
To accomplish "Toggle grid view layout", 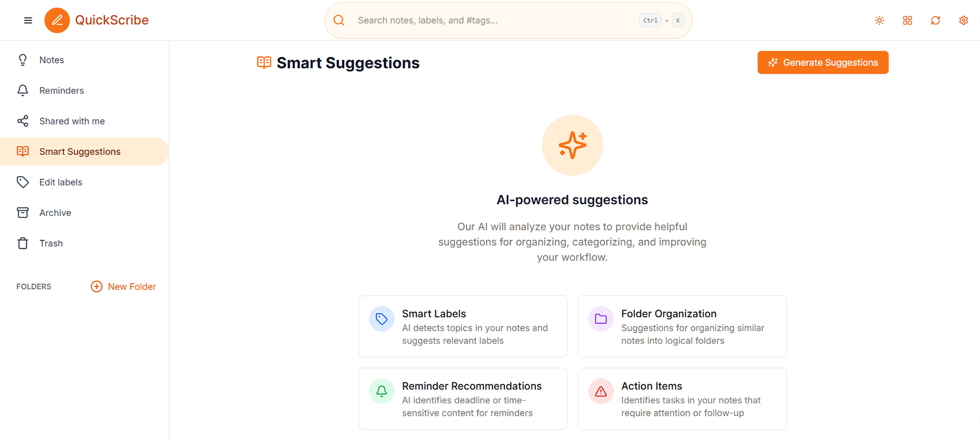I will pyautogui.click(x=907, y=20).
